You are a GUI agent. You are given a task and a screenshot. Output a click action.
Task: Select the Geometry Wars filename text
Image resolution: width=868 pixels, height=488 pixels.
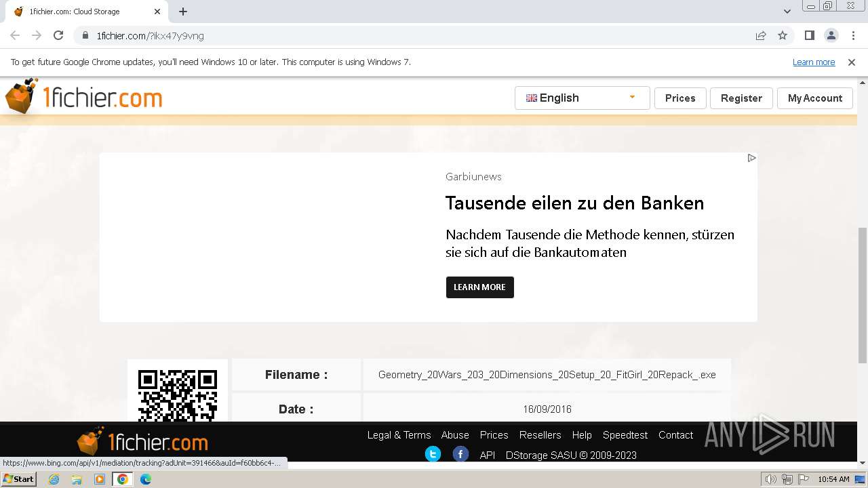[x=547, y=375]
